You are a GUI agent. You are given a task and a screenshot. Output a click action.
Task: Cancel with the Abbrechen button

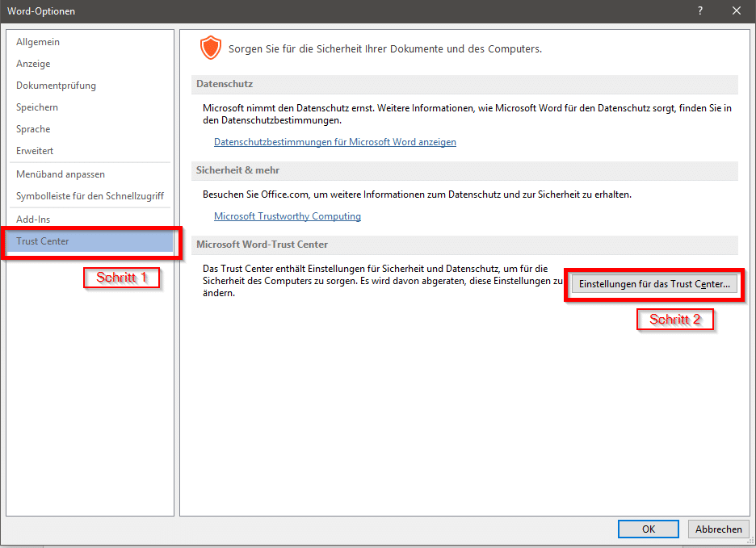[718, 529]
